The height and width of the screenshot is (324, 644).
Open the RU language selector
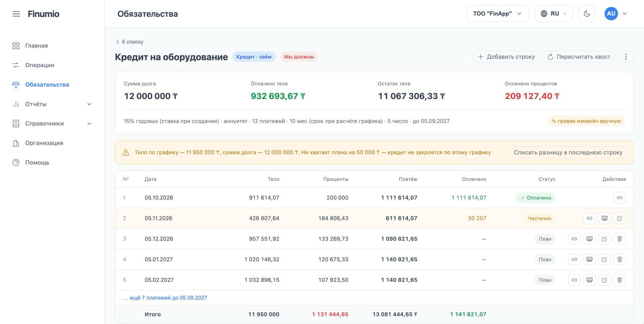point(554,14)
